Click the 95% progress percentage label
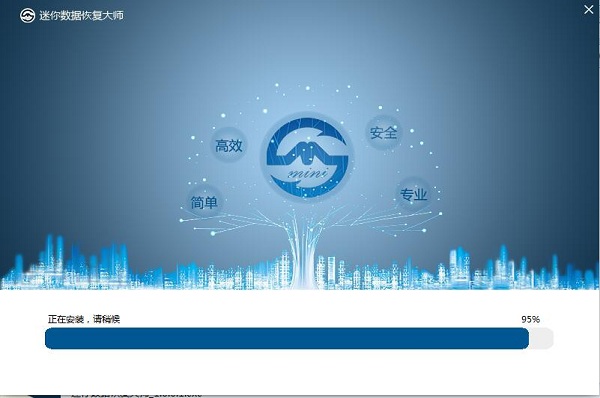Screen dimensions: 600x398 tap(530, 319)
